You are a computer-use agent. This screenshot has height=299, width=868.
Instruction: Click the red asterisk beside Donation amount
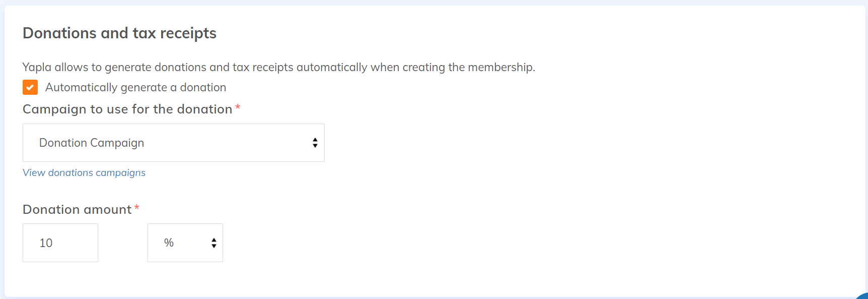click(136, 208)
